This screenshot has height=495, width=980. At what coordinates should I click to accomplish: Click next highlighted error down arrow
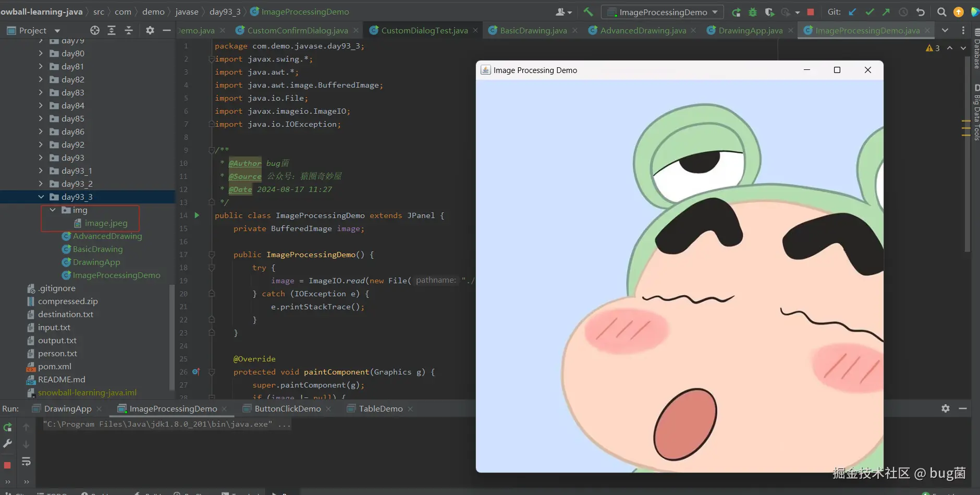963,48
